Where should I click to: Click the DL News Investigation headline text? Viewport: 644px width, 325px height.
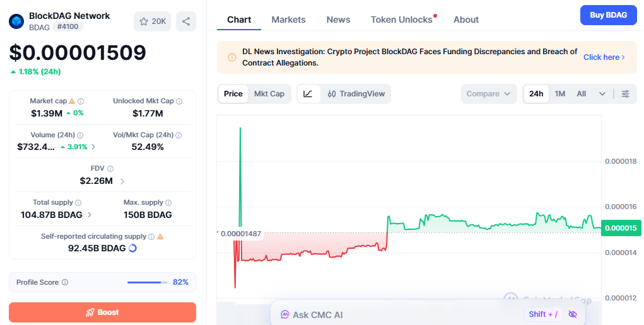(x=410, y=57)
